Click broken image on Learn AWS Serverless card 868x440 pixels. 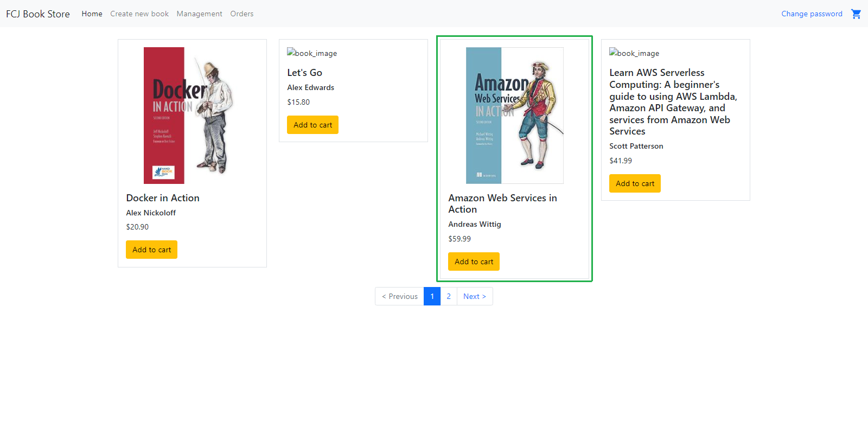click(634, 53)
